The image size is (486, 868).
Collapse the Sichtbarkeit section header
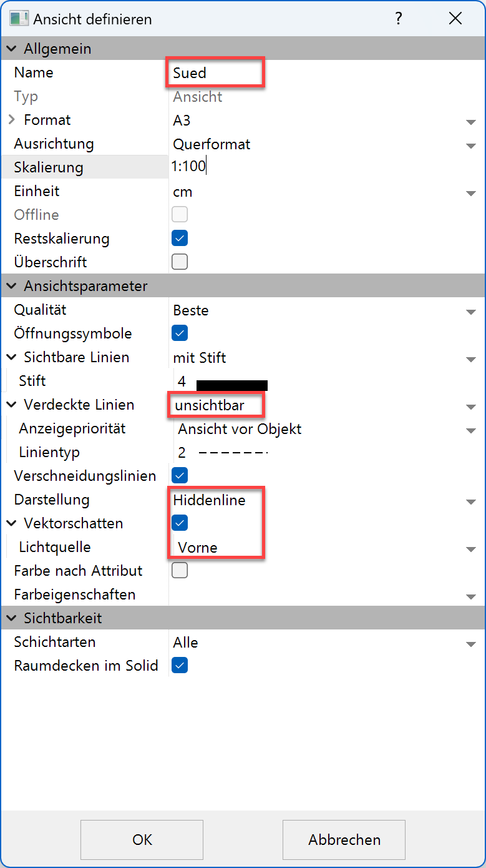tap(12, 618)
